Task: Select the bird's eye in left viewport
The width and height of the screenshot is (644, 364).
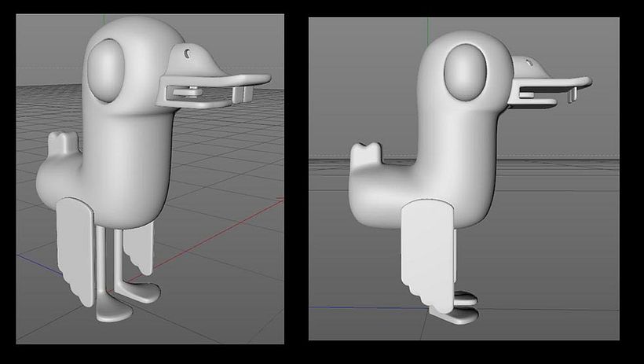Action: click(106, 71)
